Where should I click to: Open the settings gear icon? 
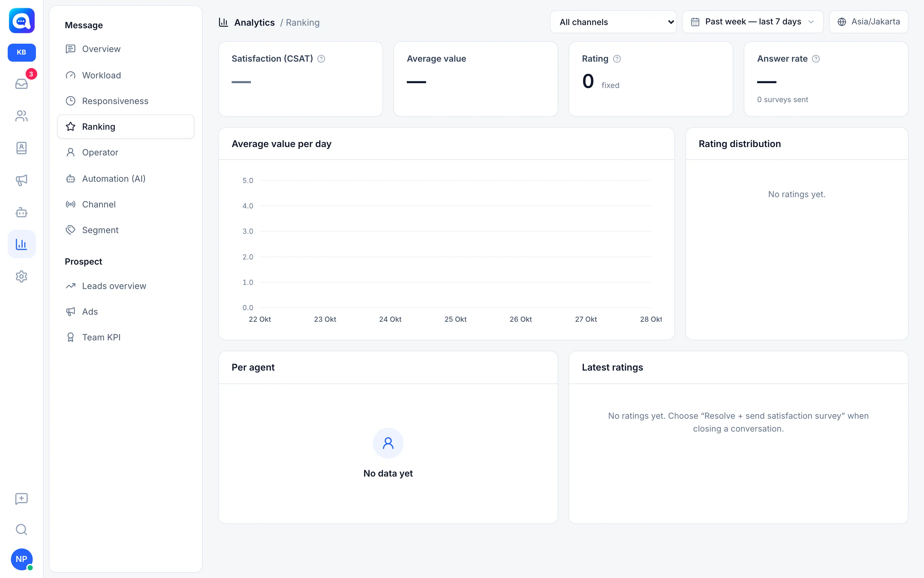[22, 276]
